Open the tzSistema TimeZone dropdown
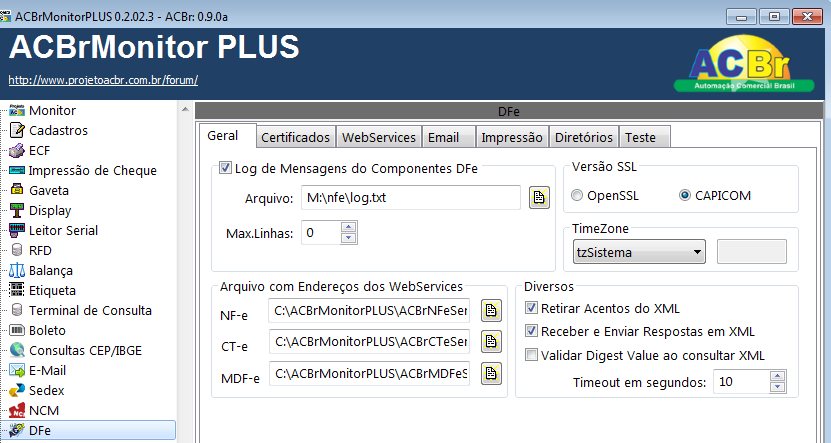Image resolution: width=831 pixels, height=443 pixels. click(639, 252)
